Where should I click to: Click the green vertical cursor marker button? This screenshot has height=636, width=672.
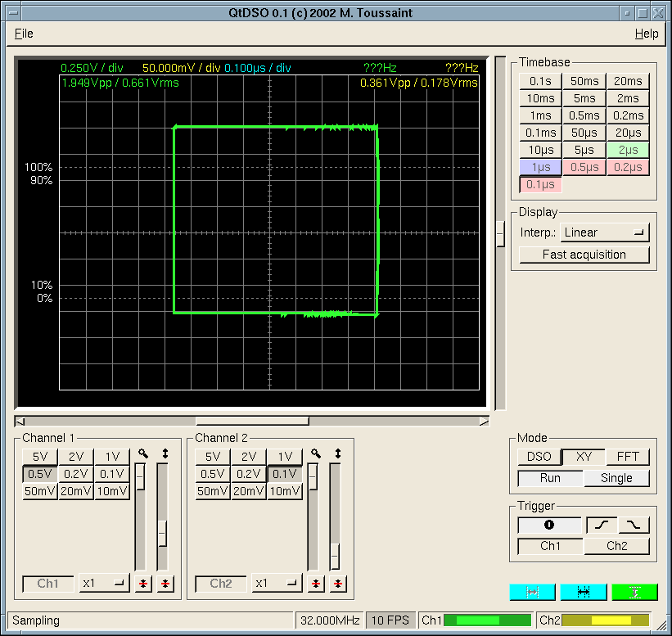634,592
